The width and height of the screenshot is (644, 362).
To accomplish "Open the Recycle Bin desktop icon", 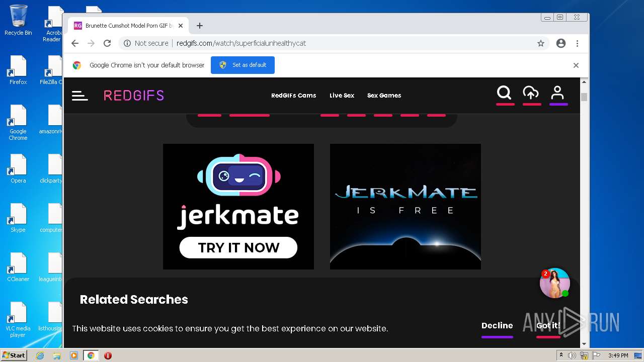I will (18, 20).
